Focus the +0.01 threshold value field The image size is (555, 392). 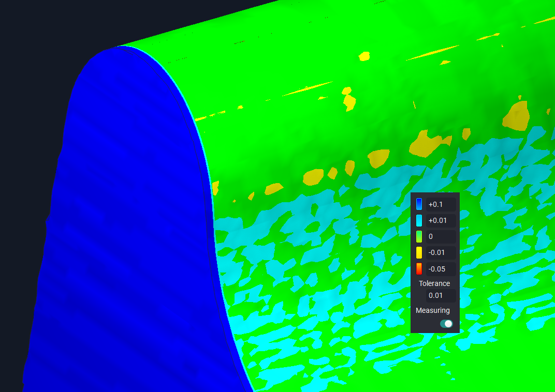point(441,220)
